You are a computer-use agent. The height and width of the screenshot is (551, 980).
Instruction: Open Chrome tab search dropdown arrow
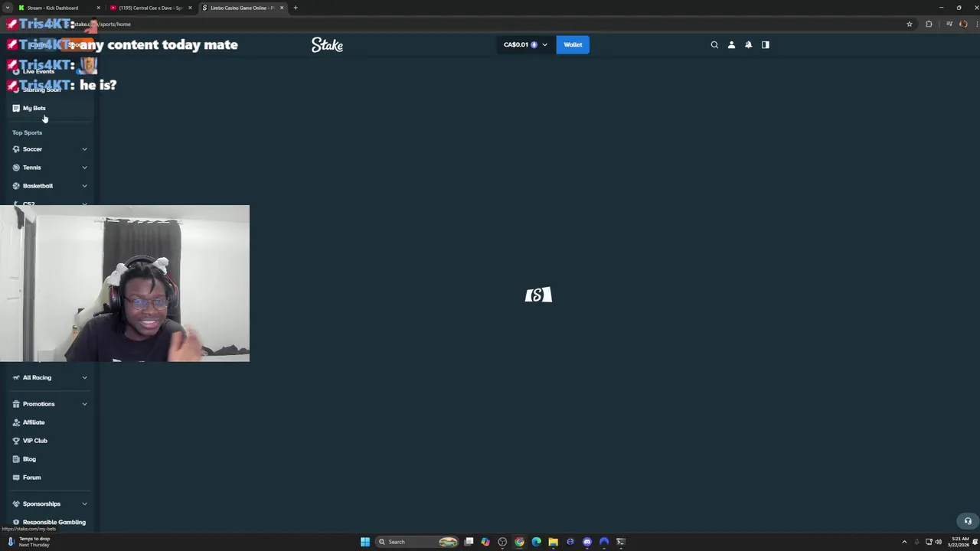click(x=8, y=8)
